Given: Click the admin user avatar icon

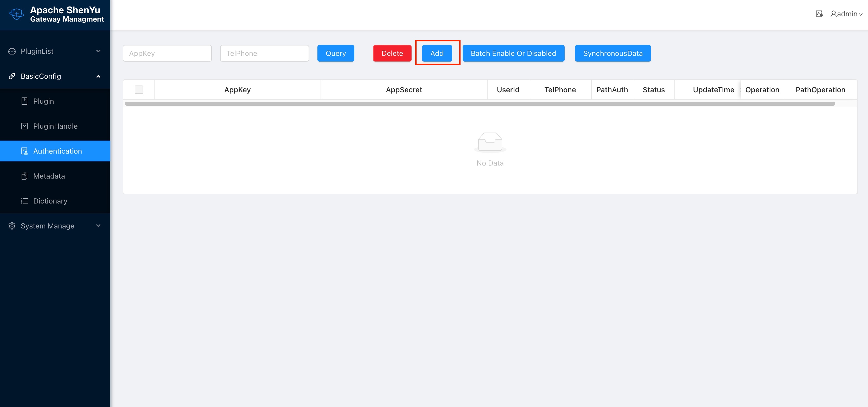Looking at the screenshot, I should click(x=833, y=14).
